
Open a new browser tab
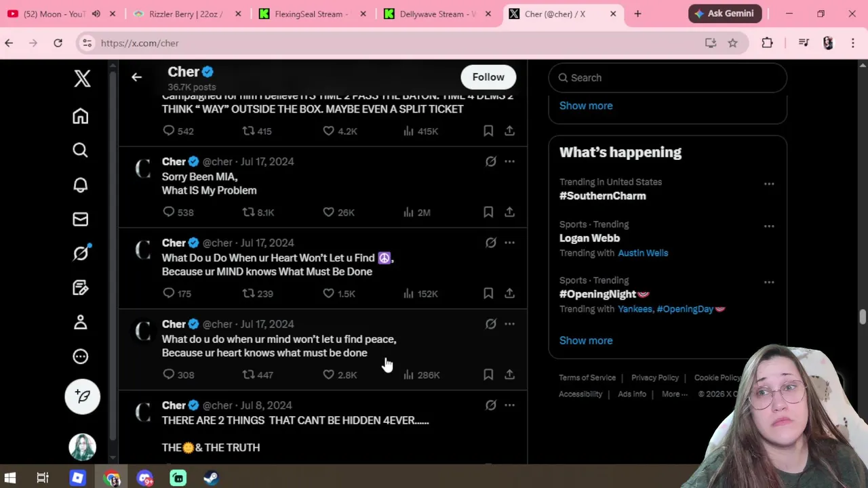[x=637, y=14]
